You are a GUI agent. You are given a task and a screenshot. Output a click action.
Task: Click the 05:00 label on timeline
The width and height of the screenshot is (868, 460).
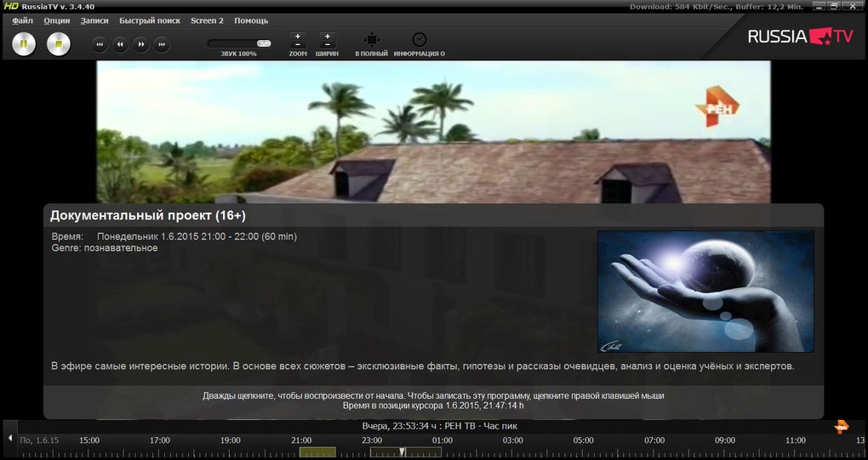tap(584, 440)
